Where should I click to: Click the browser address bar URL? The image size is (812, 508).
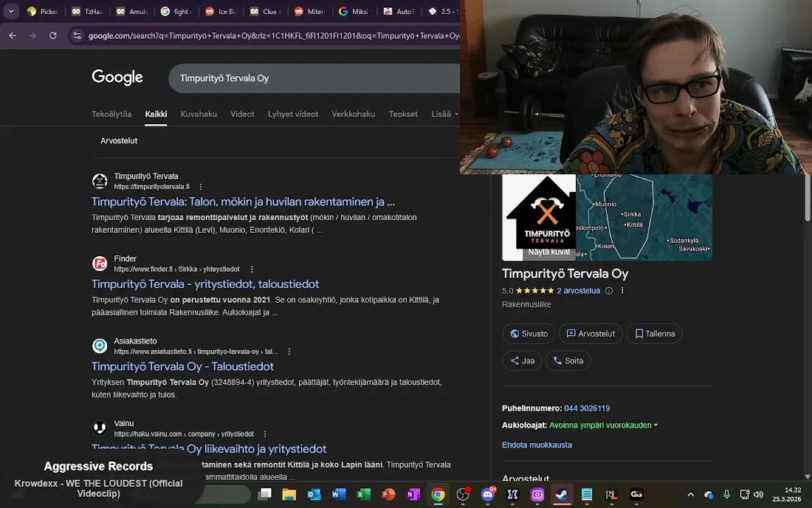tap(273, 36)
